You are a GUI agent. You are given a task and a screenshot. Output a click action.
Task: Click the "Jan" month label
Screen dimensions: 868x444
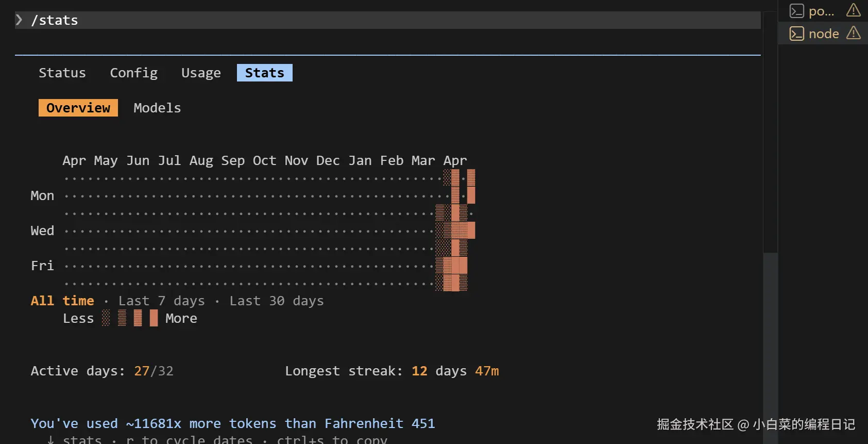click(360, 160)
